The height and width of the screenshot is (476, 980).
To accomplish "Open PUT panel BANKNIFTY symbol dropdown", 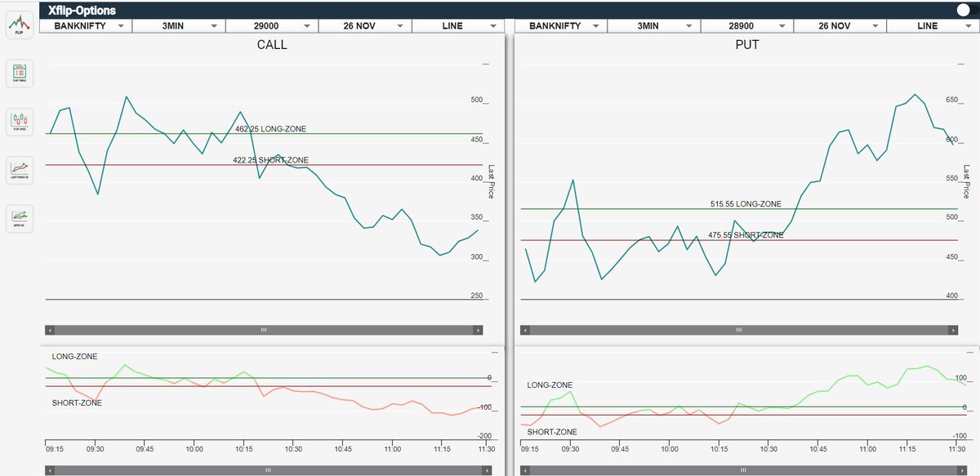I will click(x=560, y=25).
